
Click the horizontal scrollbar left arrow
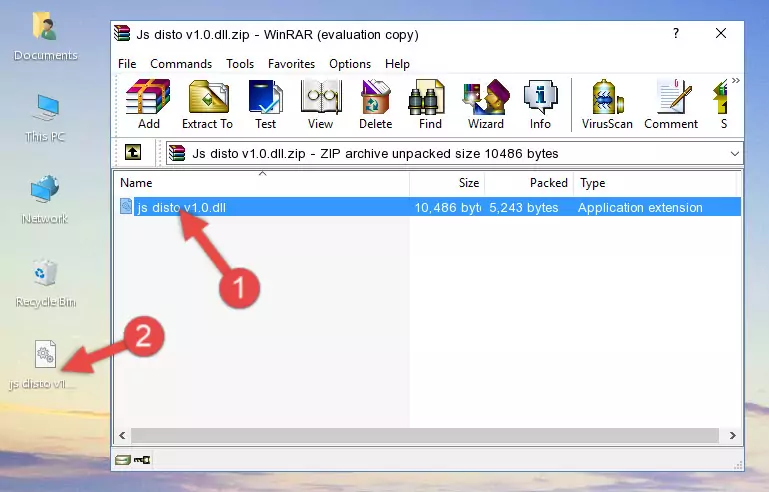coord(122,435)
